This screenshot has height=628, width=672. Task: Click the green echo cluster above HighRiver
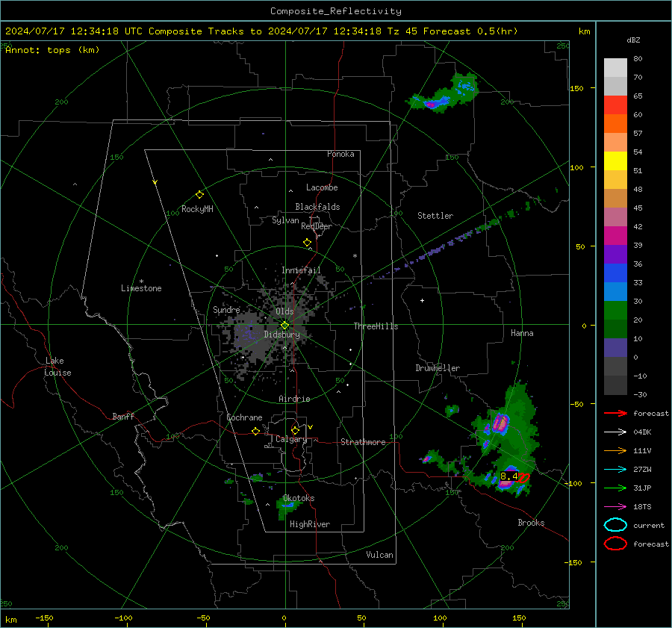click(287, 508)
